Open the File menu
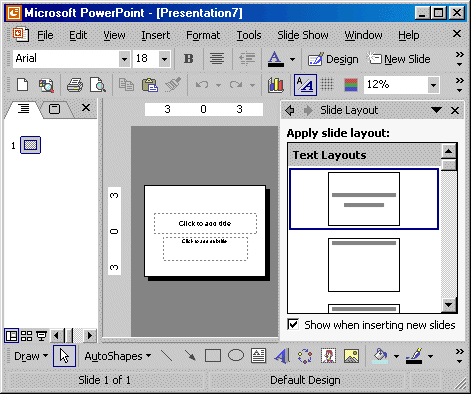471x394 pixels. pos(45,35)
